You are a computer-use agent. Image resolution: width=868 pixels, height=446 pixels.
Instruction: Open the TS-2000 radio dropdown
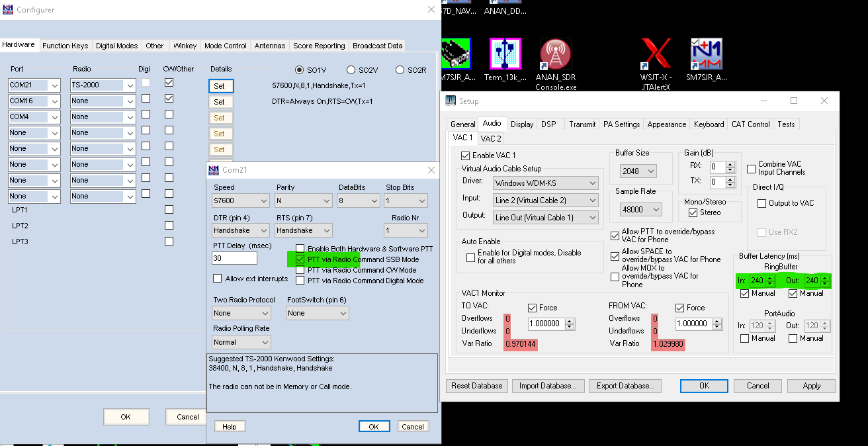tap(130, 85)
